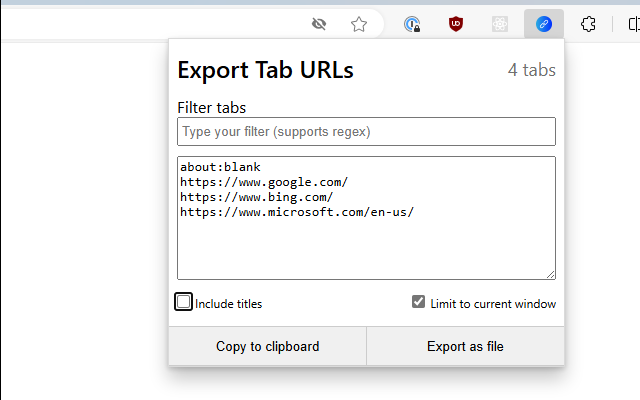Click the Export as file button
Viewport: 640px width, 400px height.
[465, 347]
